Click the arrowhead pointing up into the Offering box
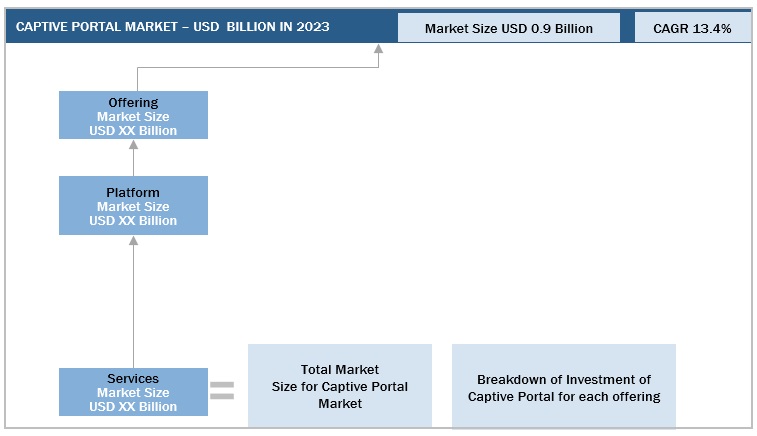The image size is (757, 436). click(x=133, y=145)
